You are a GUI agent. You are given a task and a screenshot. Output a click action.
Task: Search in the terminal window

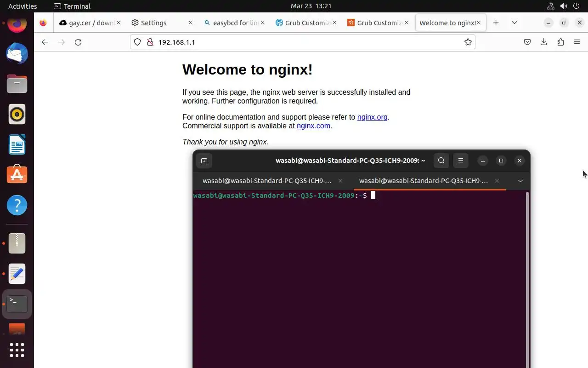tap(441, 161)
